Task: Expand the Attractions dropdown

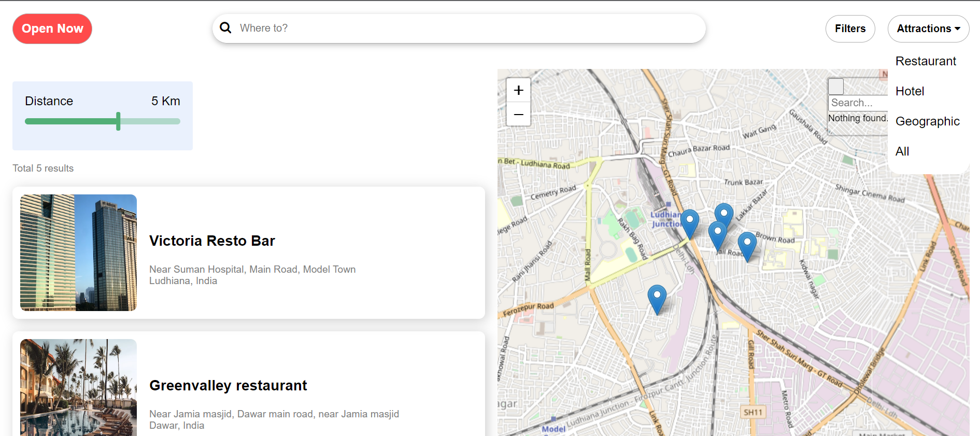Action: click(928, 29)
